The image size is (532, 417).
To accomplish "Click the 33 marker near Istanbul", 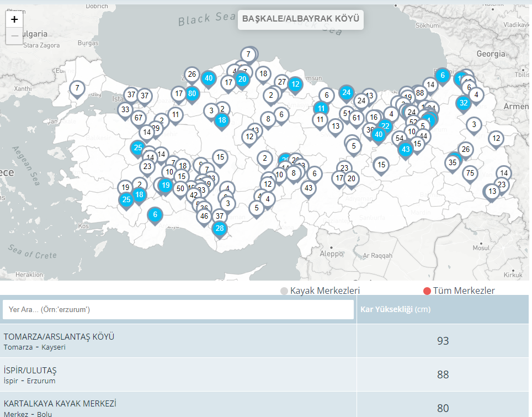I will coord(125,110).
